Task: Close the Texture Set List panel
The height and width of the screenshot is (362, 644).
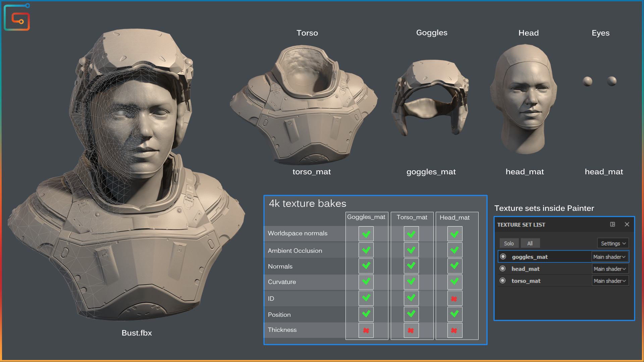Action: [x=627, y=224]
